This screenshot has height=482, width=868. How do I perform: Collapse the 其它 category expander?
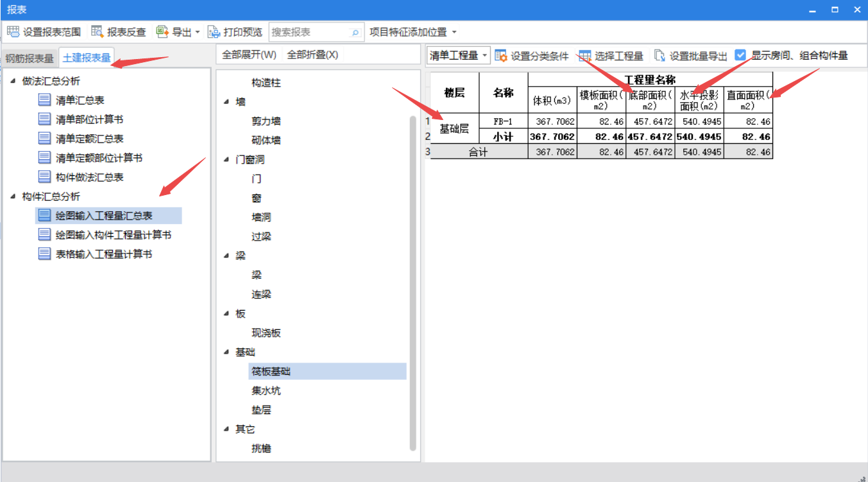tap(226, 429)
